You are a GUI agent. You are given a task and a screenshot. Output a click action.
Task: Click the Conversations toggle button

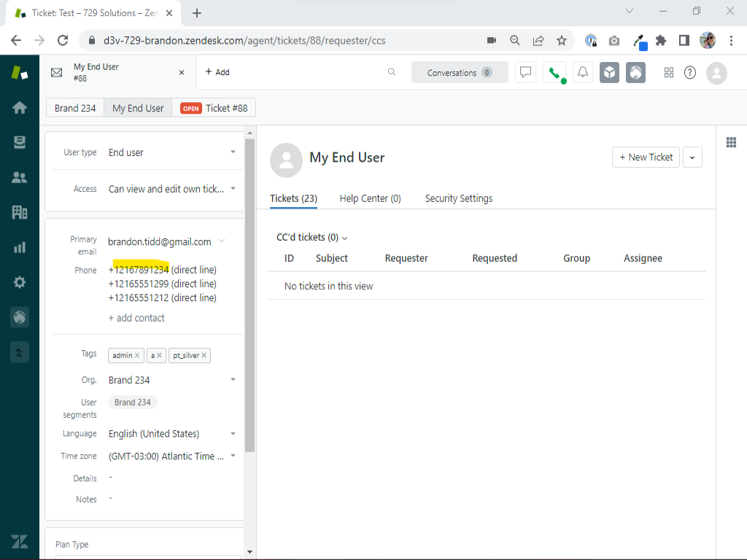(459, 73)
